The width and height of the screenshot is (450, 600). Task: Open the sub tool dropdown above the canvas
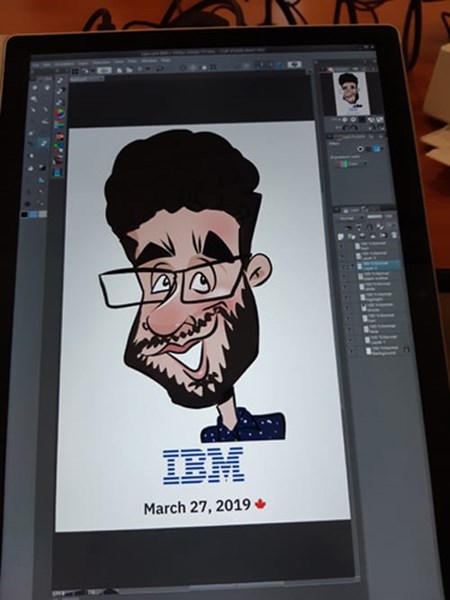click(87, 78)
